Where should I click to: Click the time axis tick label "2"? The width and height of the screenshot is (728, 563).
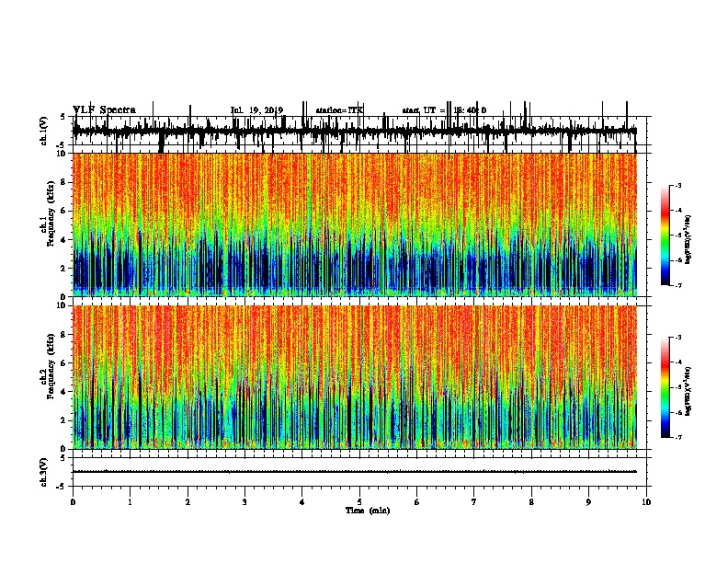[x=188, y=502]
